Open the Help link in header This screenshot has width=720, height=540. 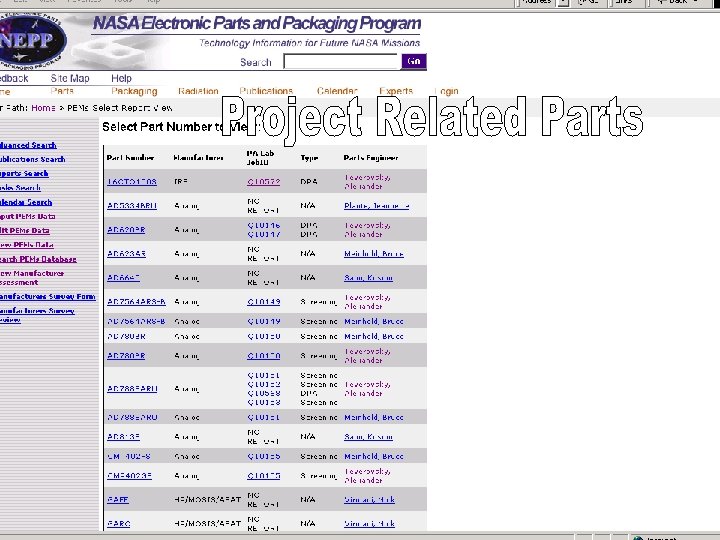tap(121, 78)
